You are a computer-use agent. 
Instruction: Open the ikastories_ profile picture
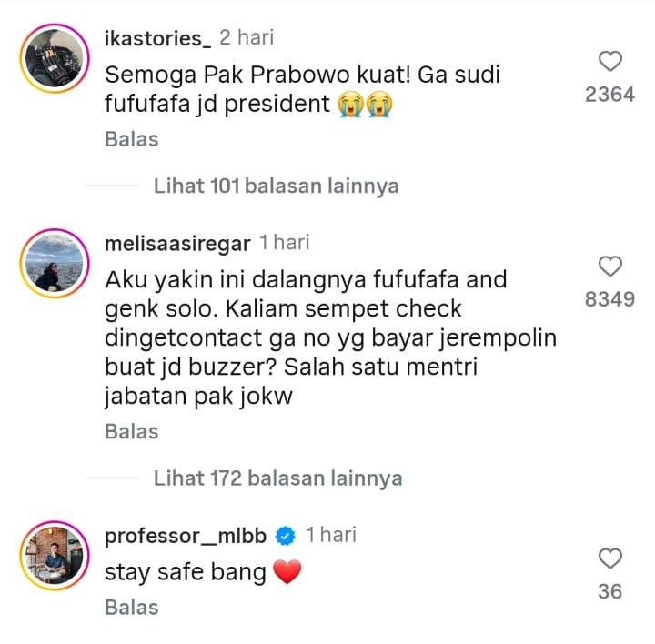[55, 58]
